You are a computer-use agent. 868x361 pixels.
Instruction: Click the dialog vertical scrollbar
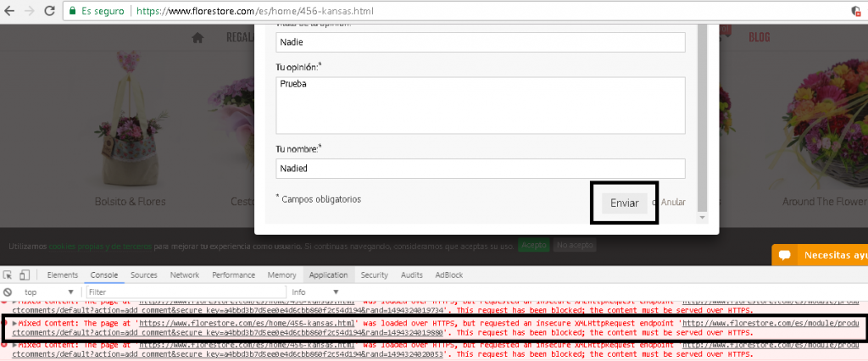702,117
